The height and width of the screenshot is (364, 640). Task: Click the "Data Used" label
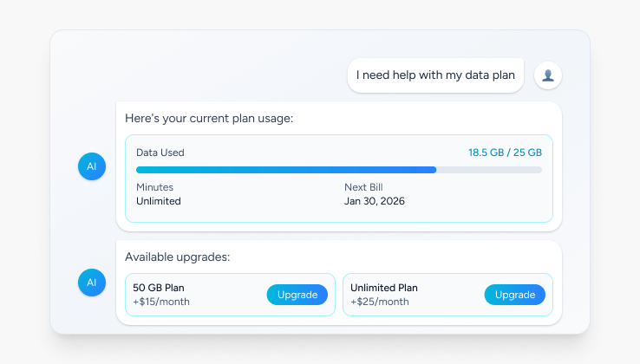pos(160,153)
